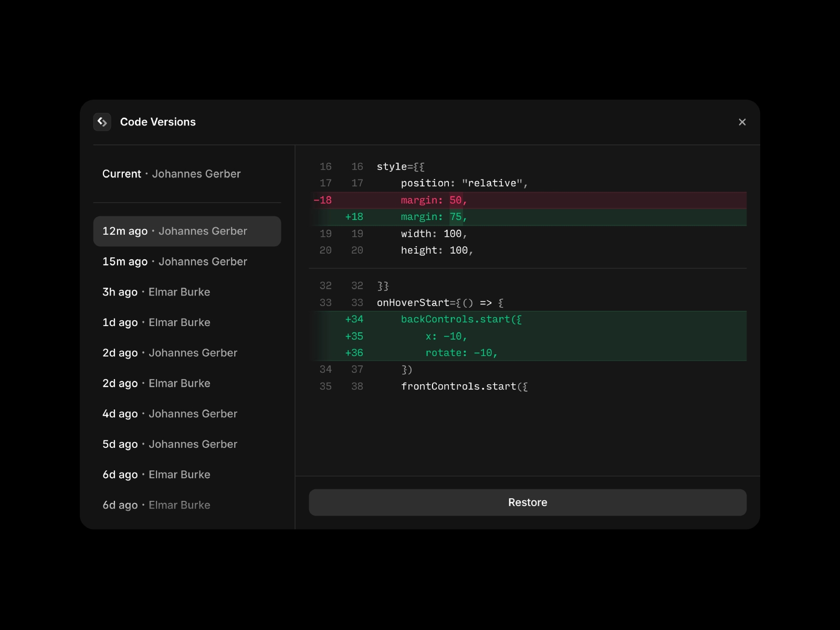Click the frontControls.start code line

pos(528,386)
